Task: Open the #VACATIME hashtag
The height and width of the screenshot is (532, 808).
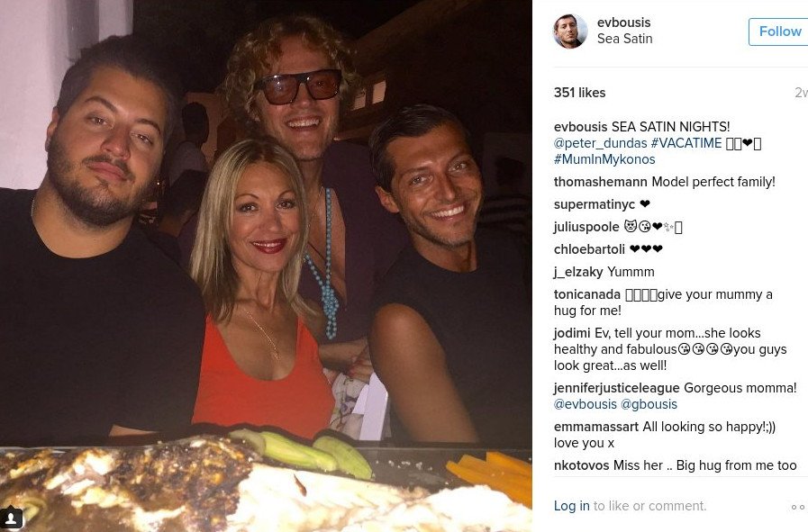Action: [685, 143]
